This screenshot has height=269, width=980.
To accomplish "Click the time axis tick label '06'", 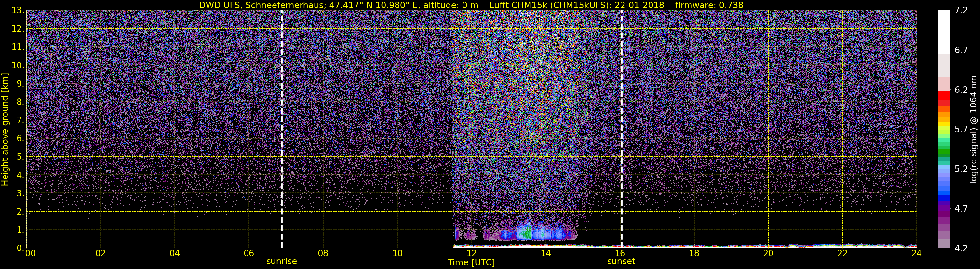I will point(249,253).
